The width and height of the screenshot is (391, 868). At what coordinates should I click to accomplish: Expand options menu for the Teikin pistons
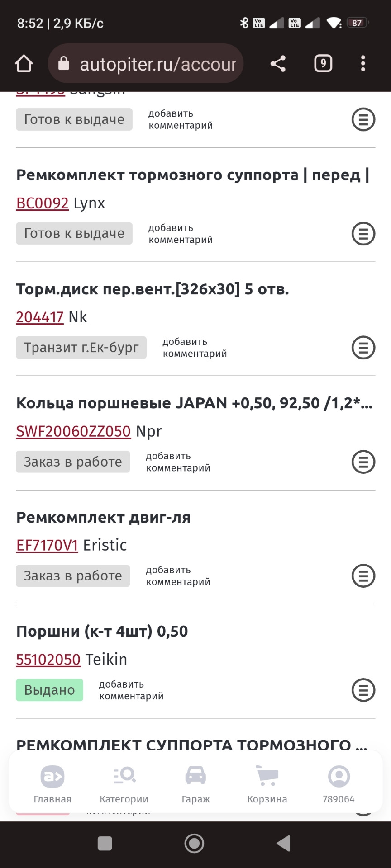pyautogui.click(x=363, y=690)
